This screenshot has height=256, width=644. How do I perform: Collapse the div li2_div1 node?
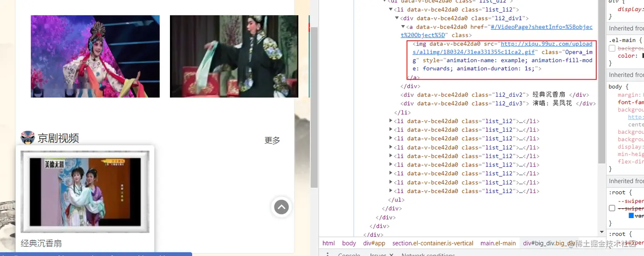pyautogui.click(x=397, y=18)
